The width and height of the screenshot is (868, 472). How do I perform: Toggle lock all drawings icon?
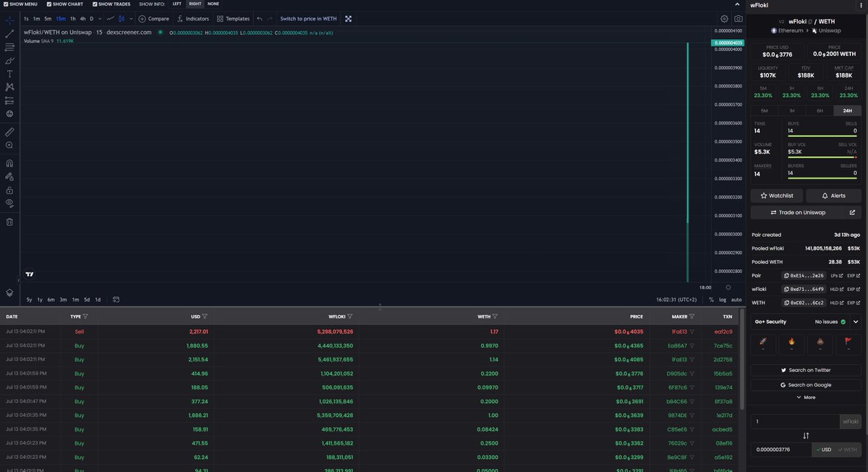(9, 190)
